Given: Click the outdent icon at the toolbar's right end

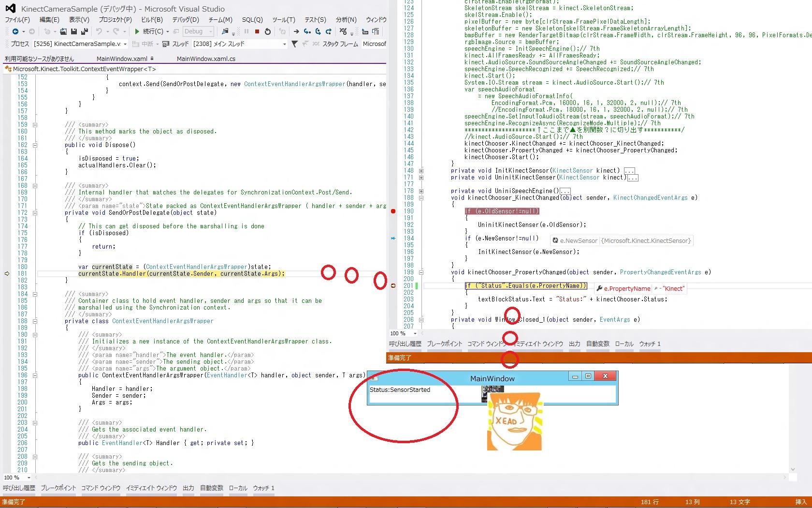Looking at the screenshot, I should click(x=376, y=31).
